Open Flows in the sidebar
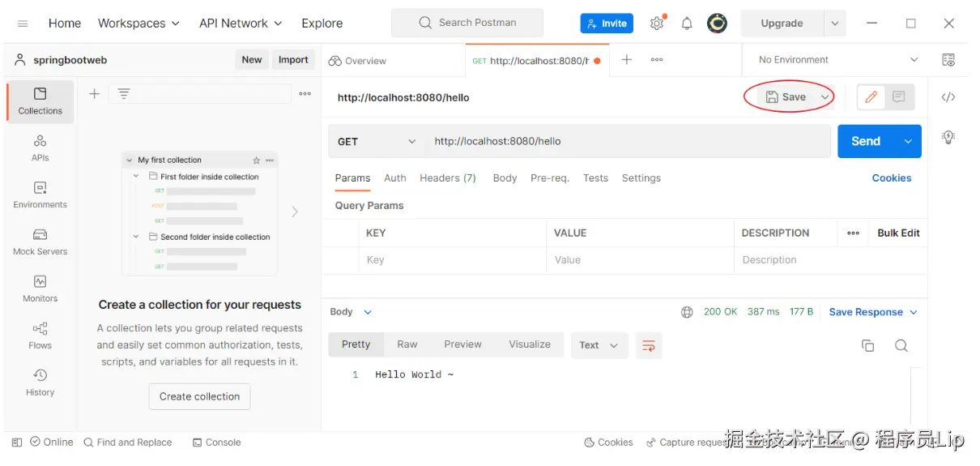 point(40,336)
